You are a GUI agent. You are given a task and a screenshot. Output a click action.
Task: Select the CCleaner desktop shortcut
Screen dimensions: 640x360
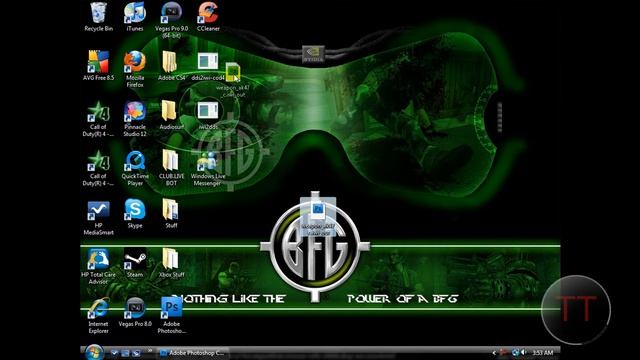click(x=208, y=17)
